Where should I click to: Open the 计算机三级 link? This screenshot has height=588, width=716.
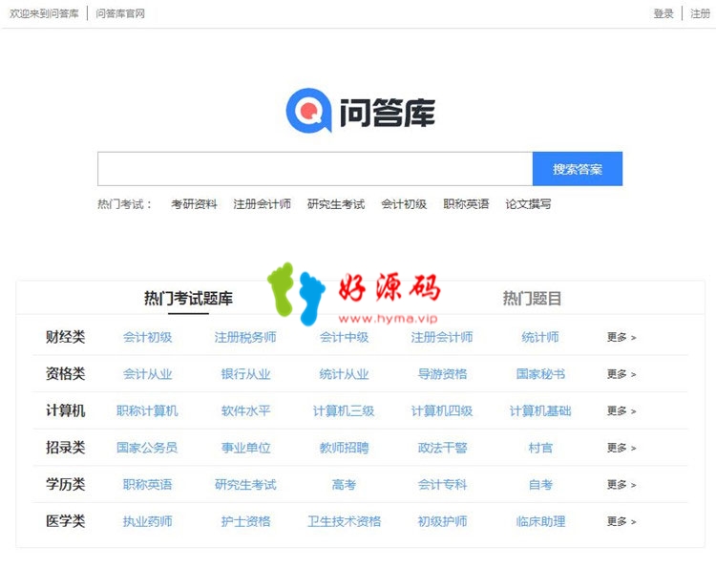344,410
